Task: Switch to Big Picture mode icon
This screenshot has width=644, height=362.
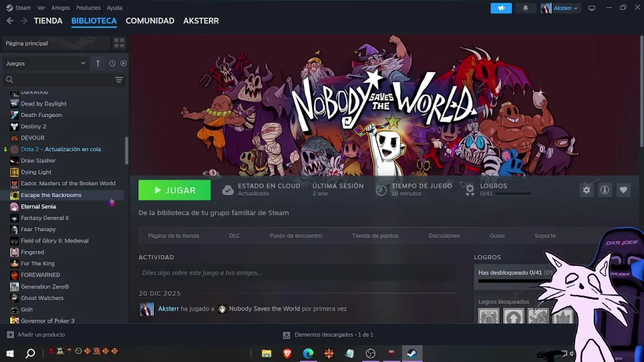Action: coord(592,8)
